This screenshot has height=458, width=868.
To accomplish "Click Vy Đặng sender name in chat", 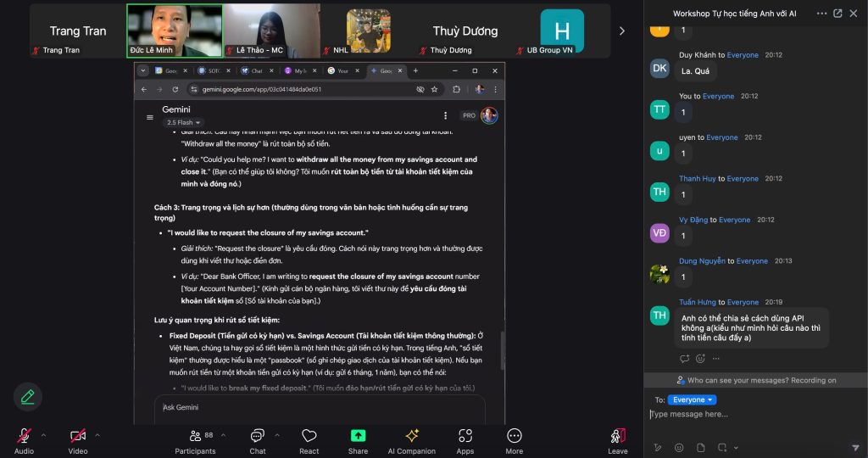I will click(693, 220).
